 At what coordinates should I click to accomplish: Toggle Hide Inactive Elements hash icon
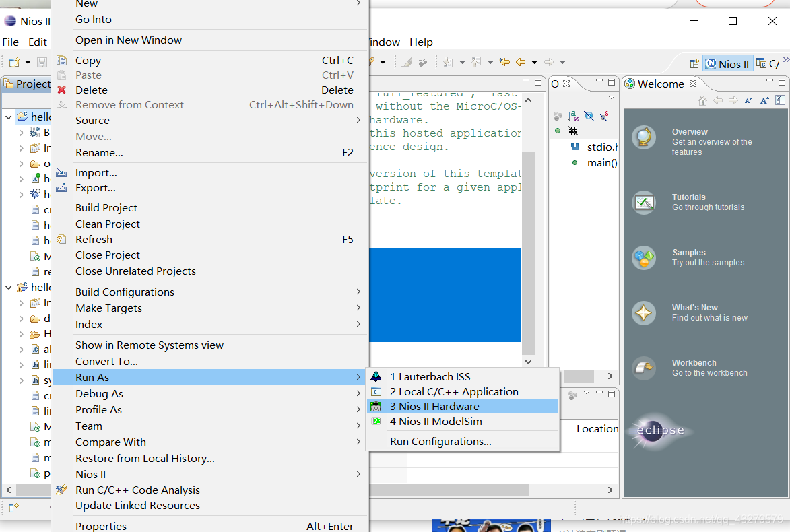point(573,131)
